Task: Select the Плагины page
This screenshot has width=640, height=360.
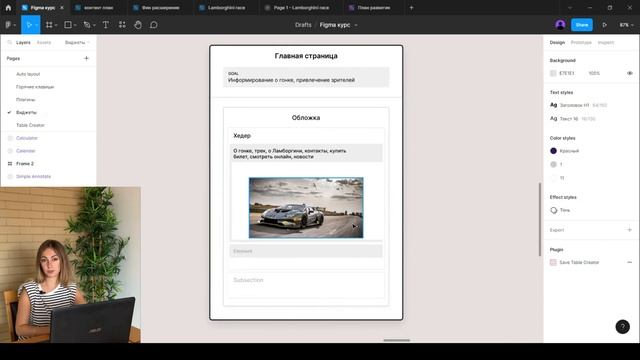Action: (x=26, y=100)
